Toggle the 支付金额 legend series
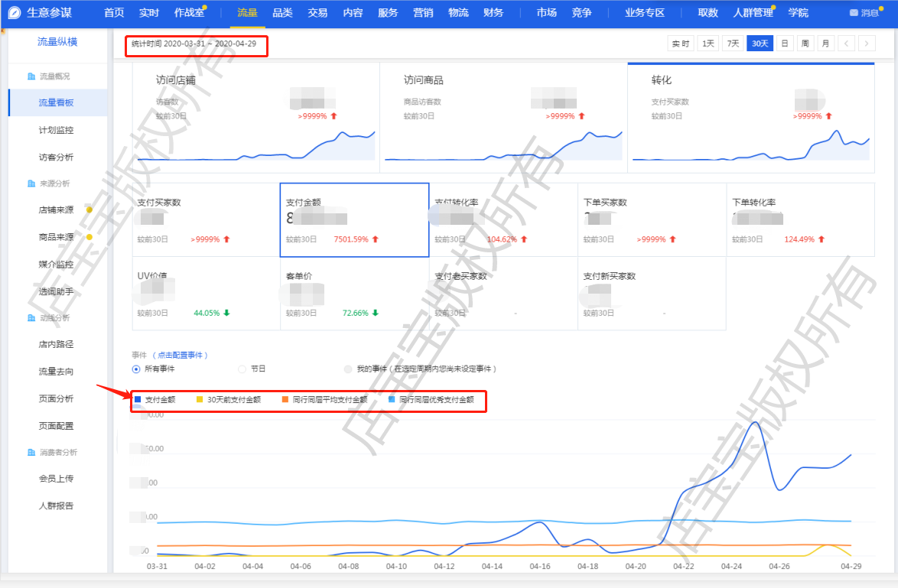Viewport: 898px width, 588px height. pyautogui.click(x=155, y=399)
